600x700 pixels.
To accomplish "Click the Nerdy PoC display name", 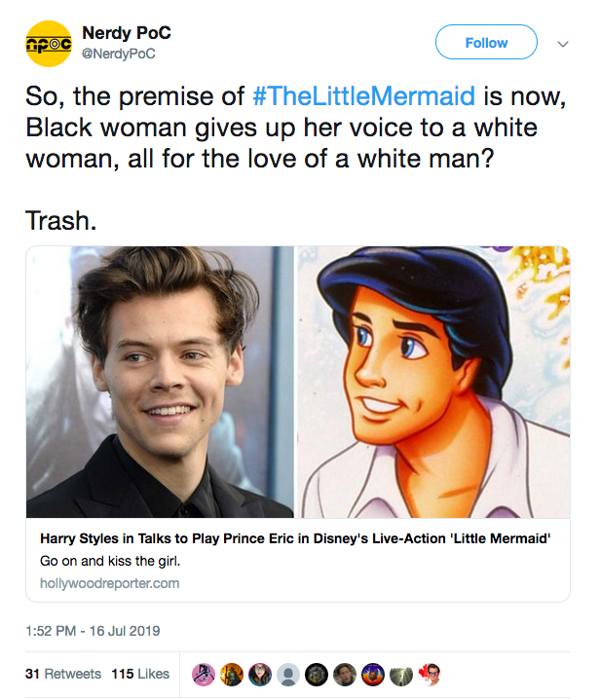I will (x=127, y=33).
